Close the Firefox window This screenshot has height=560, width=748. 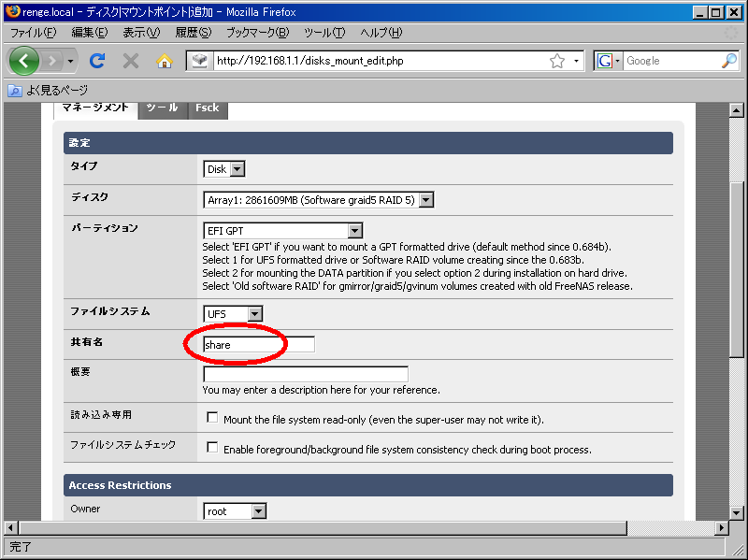pos(734,12)
